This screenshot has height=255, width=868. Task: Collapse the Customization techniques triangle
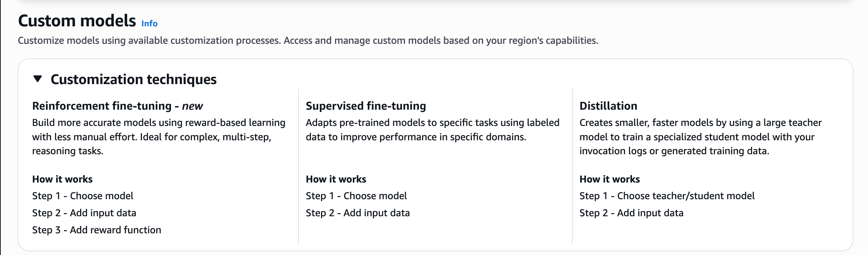(x=38, y=79)
